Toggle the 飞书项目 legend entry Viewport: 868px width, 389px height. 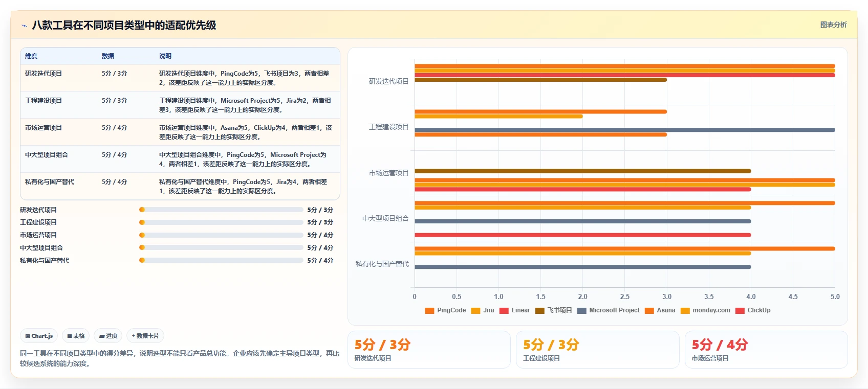pyautogui.click(x=554, y=310)
